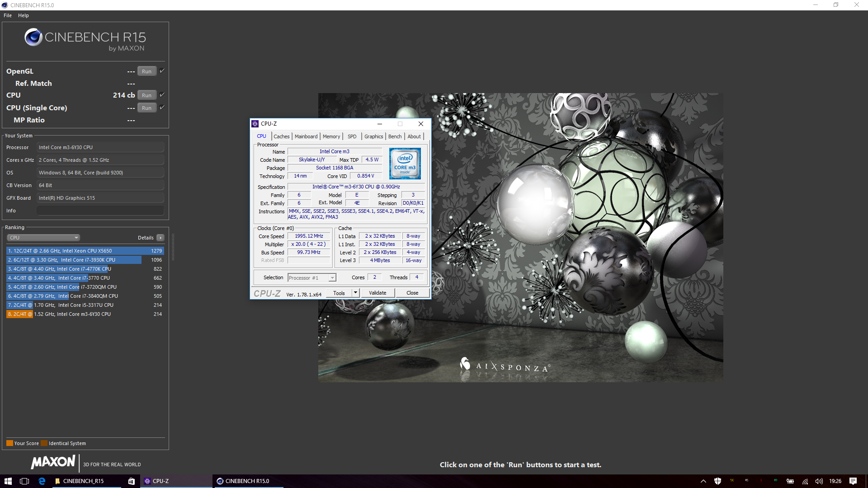Viewport: 868px width, 488px height.
Task: Switch to the SPD tab in CPU-Z
Action: pos(352,136)
